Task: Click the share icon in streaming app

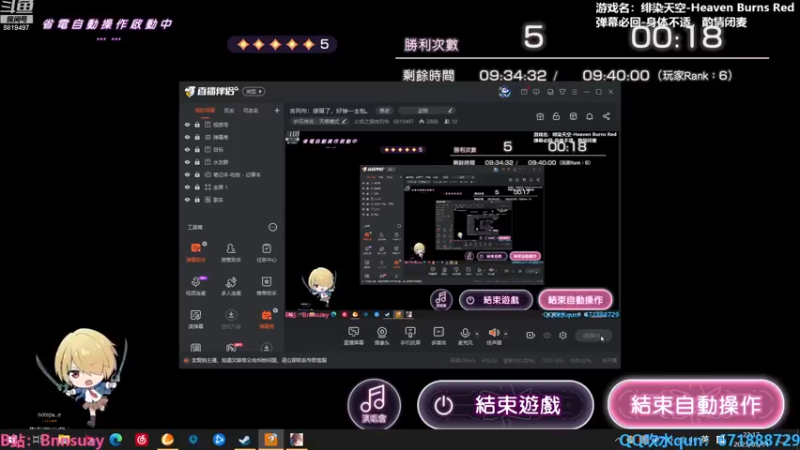Action: [606, 116]
